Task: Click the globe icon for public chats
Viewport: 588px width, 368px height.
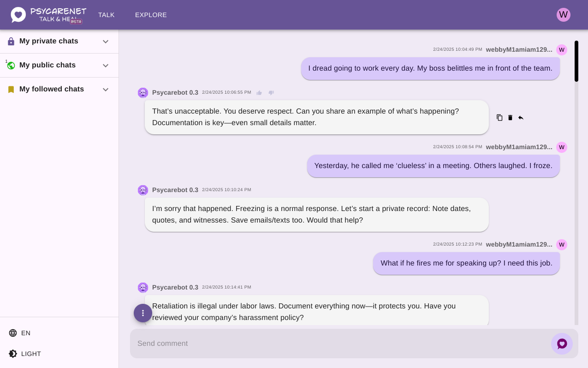Action: point(11,66)
